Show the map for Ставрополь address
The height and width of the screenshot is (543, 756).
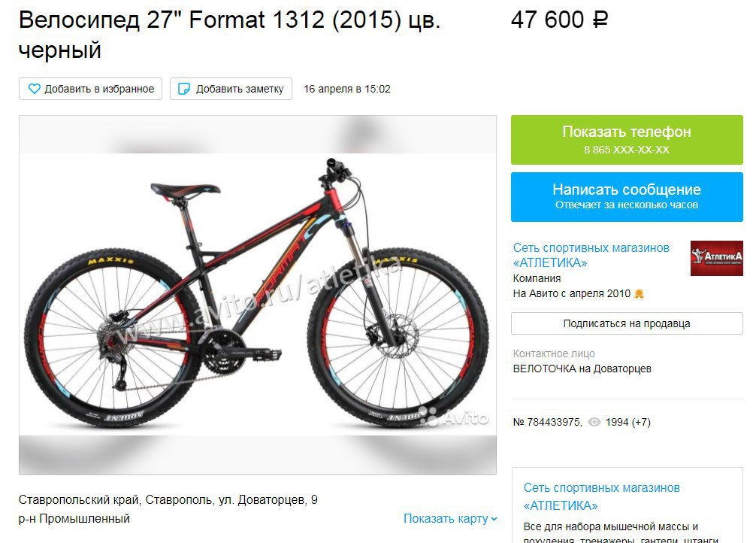(x=450, y=519)
